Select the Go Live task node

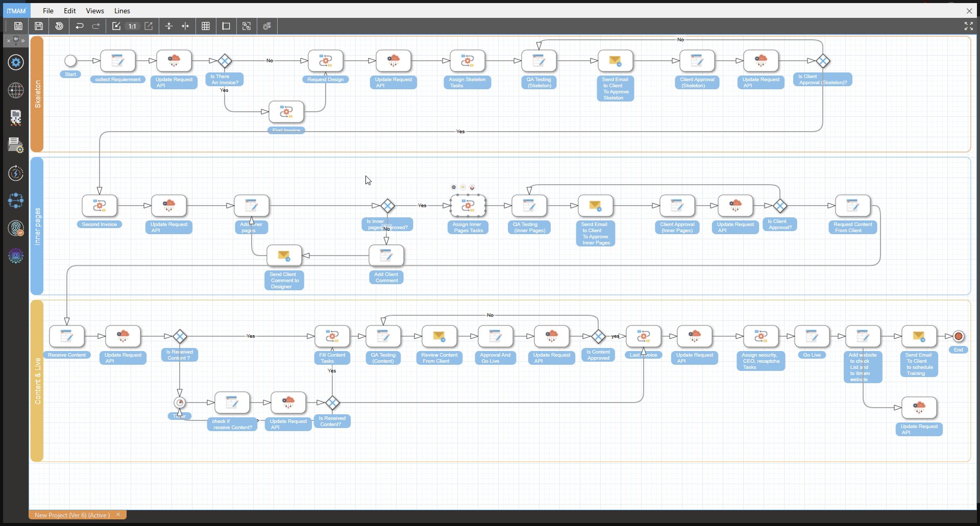[x=812, y=336]
